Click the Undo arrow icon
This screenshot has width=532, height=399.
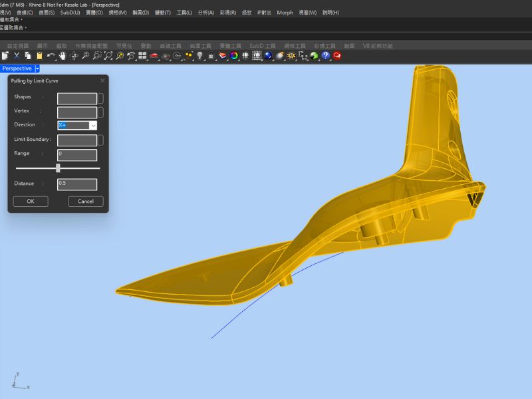point(51,56)
